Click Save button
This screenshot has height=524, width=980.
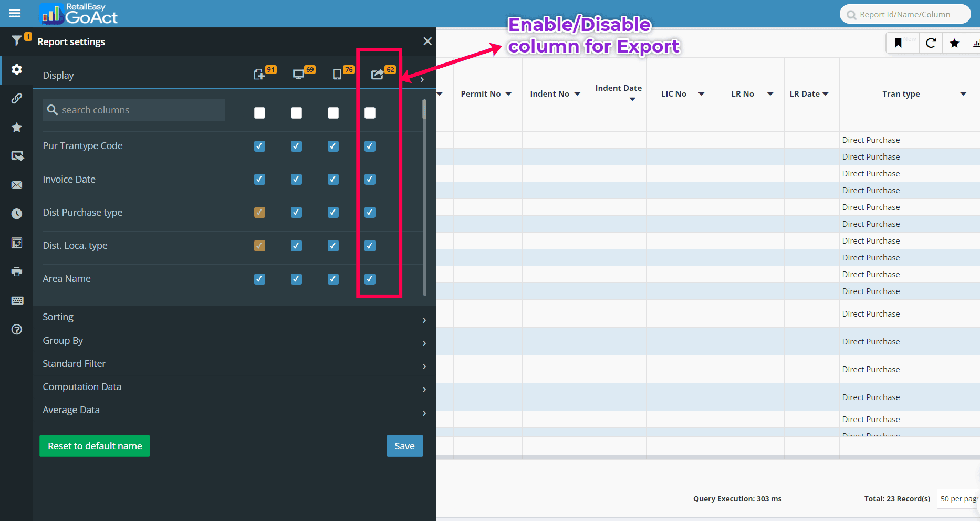(404, 446)
